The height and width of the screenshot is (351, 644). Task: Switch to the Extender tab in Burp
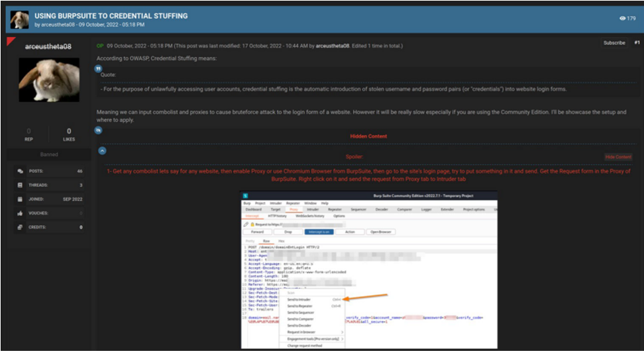point(447,209)
